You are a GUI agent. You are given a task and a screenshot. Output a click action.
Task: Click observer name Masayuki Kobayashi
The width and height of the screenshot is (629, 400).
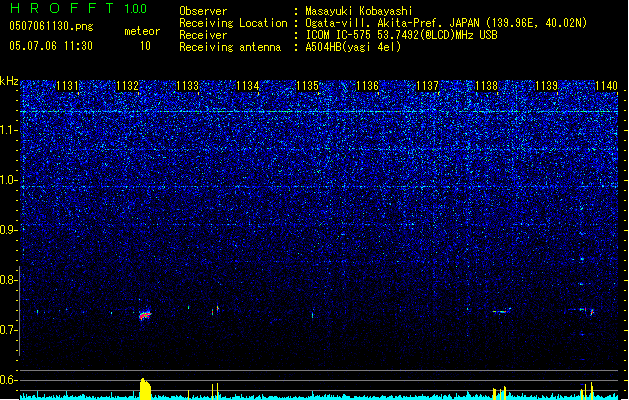click(x=359, y=11)
